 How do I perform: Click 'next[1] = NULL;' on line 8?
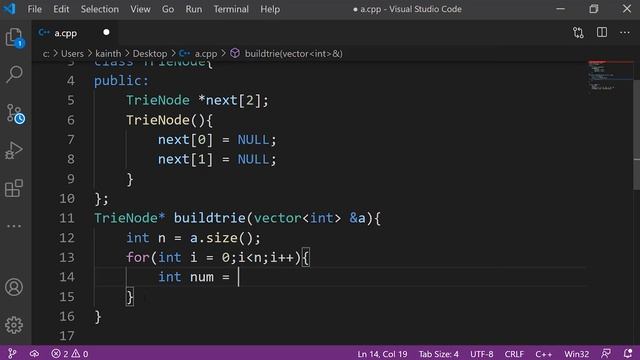tap(217, 159)
